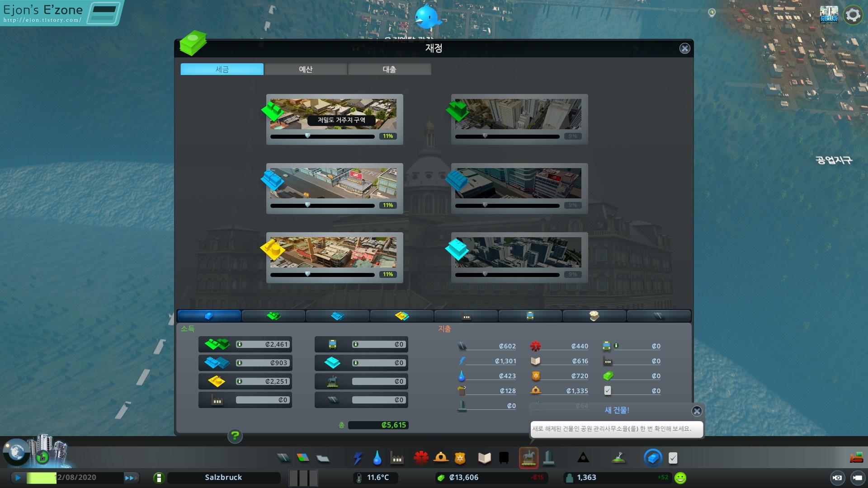Toggle game play/pause button
This screenshot has height=488, width=868.
pyautogui.click(x=18, y=478)
